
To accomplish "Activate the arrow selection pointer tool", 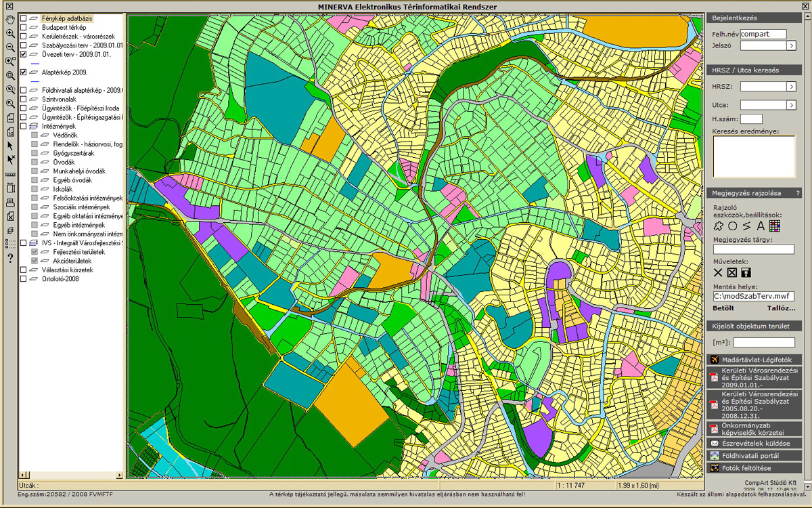I will point(10,145).
